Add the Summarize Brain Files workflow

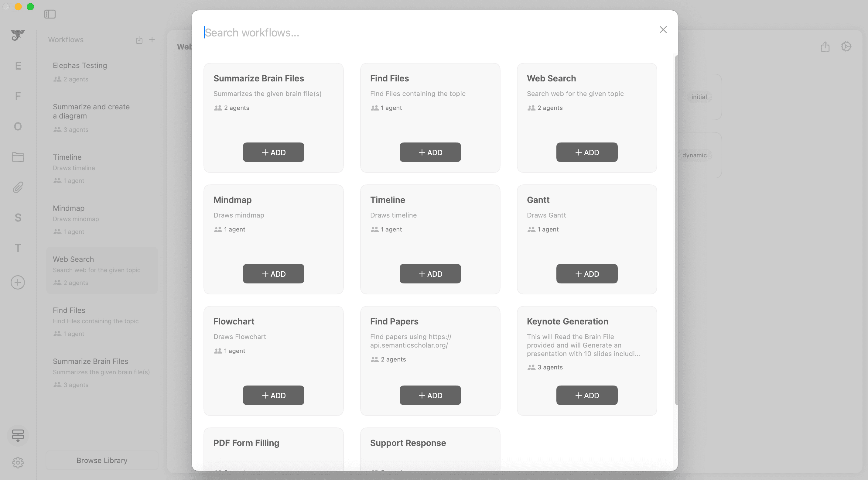[273, 152]
